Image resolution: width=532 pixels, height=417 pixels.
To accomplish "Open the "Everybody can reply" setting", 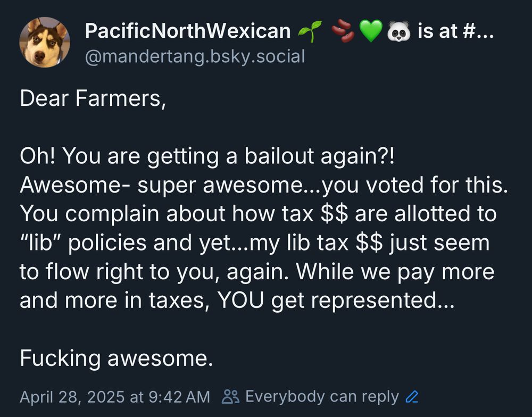I will point(322,396).
